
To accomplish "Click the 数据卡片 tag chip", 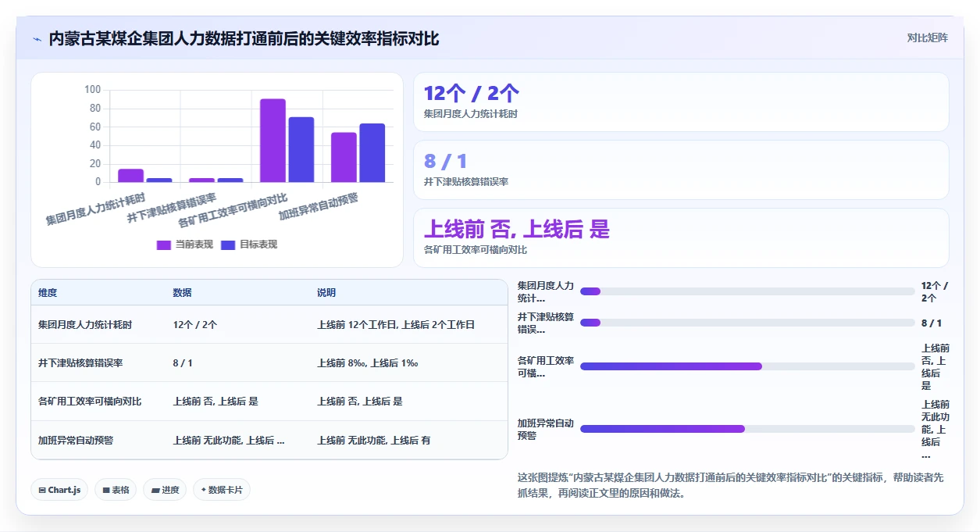I will tap(222, 490).
